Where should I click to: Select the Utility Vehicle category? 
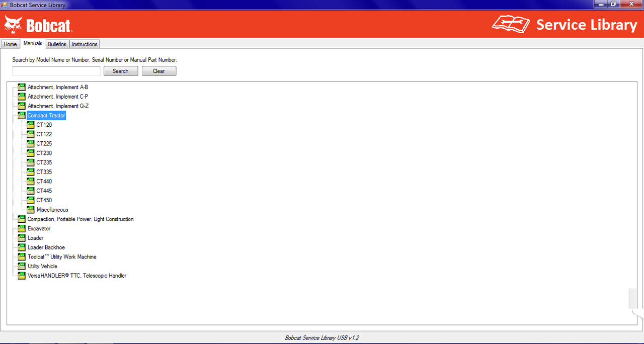pos(43,266)
